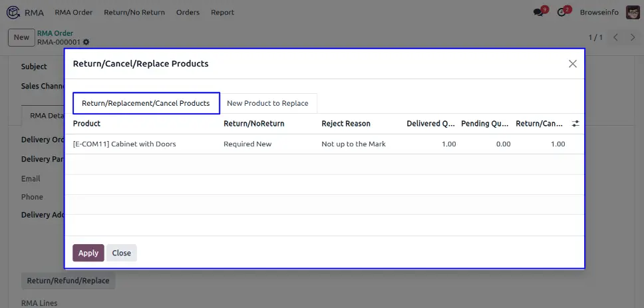
Task: Open the chat messages icon
Action: pos(539,12)
